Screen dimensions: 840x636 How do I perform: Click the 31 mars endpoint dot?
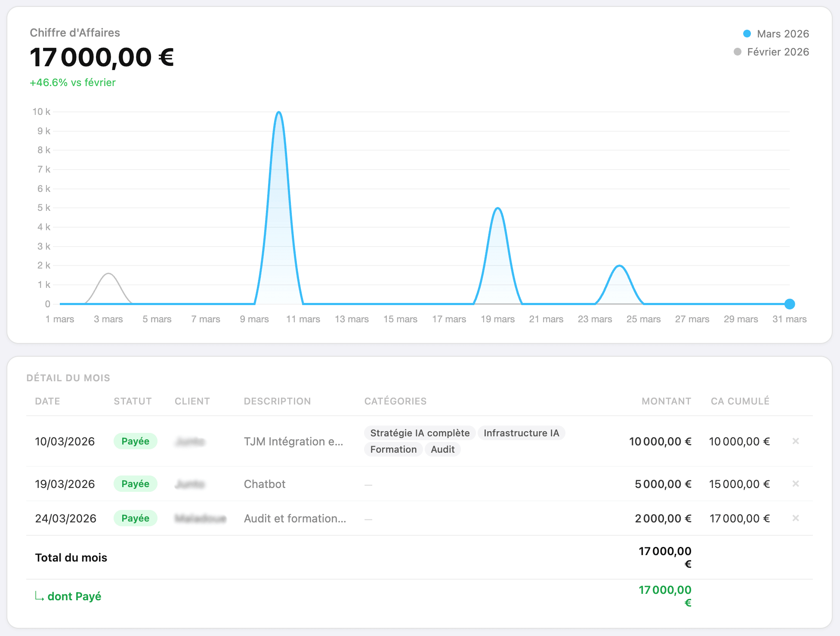pyautogui.click(x=789, y=304)
